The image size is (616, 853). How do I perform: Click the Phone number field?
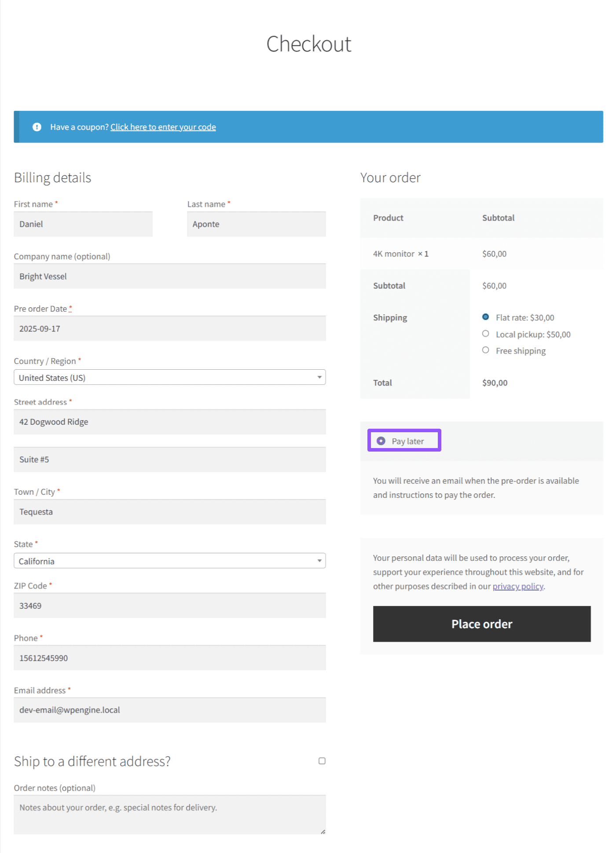coord(169,658)
